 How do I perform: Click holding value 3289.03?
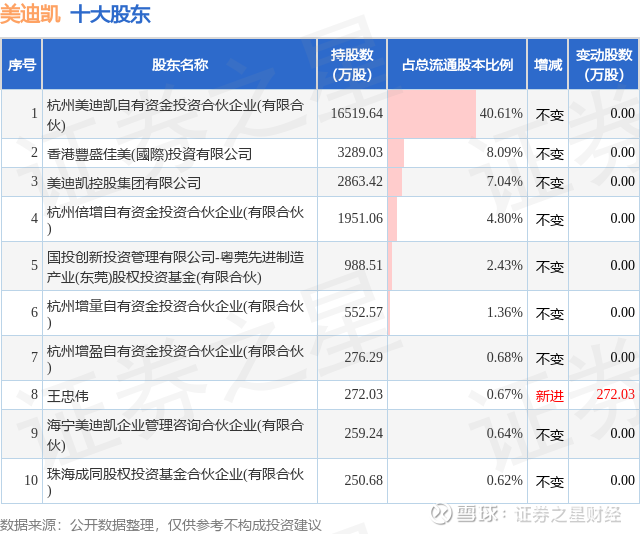pos(360,152)
